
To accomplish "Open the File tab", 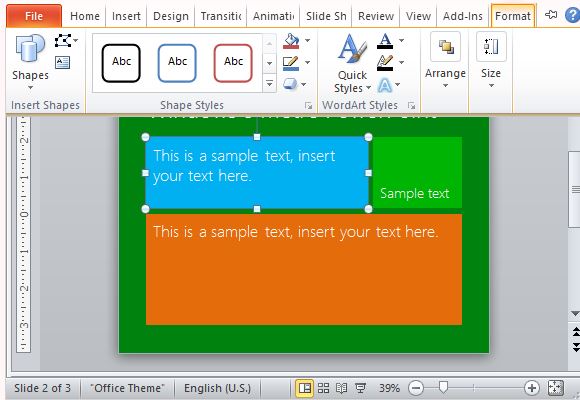I will pos(34,16).
